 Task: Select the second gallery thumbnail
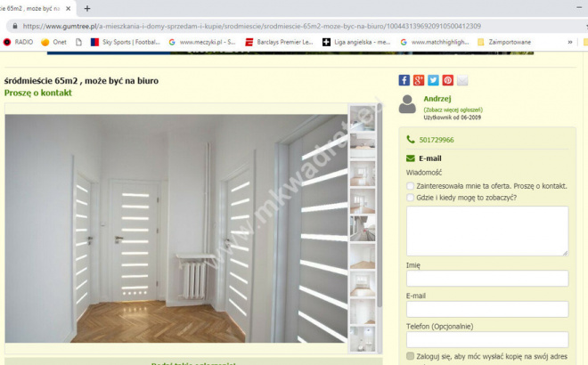(363, 145)
